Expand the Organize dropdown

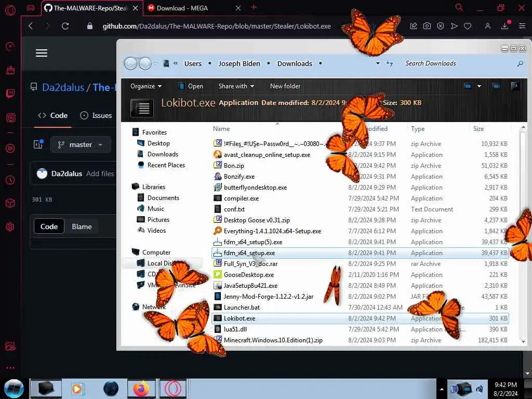coord(146,86)
